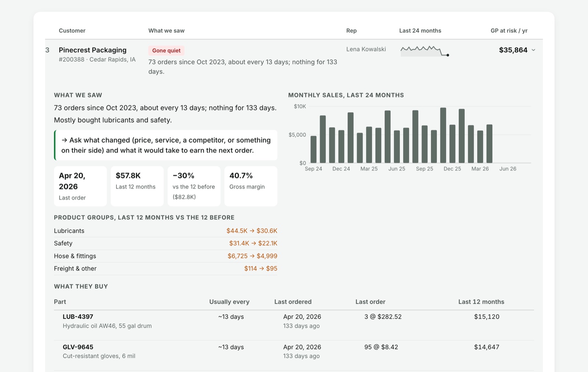Screen dimensions: 588x372
Task: Click the Dec 25 chart axis label
Action: point(452,169)
